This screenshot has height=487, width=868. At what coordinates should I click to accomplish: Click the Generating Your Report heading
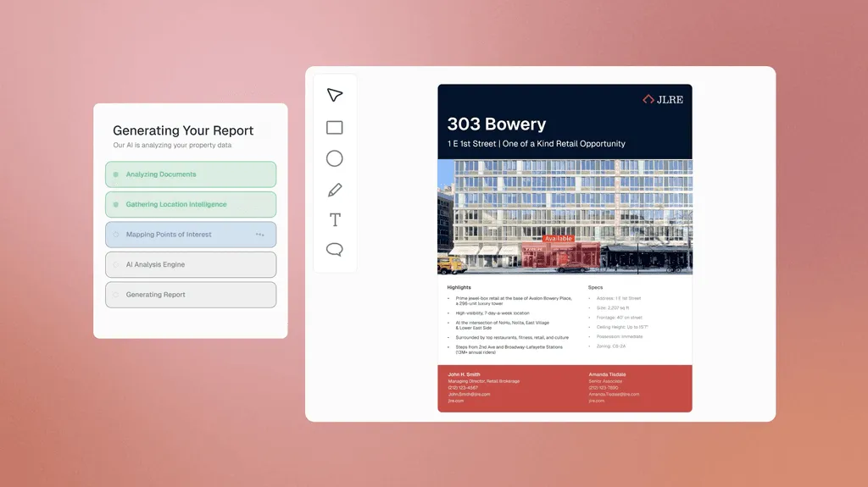point(183,130)
